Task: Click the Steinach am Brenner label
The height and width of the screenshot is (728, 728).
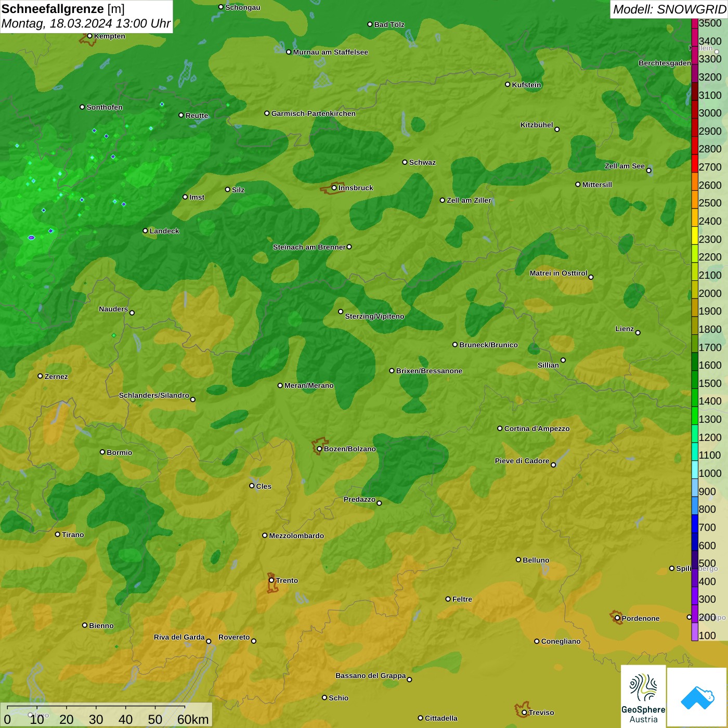Action: click(x=309, y=247)
